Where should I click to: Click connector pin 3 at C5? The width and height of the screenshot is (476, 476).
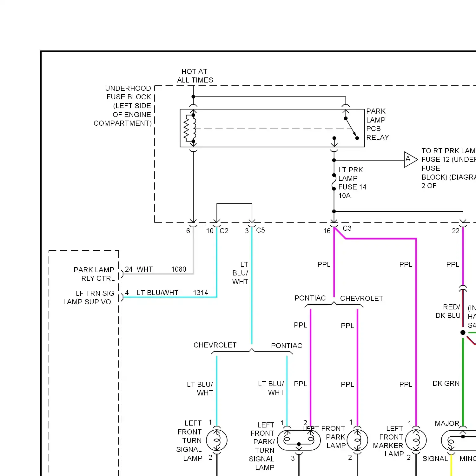[247, 231]
